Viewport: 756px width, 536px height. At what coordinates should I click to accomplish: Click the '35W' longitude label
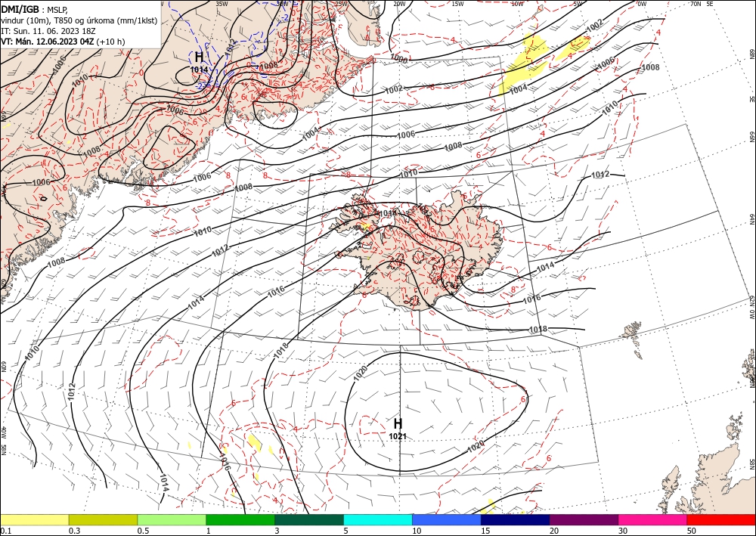(222, 4)
